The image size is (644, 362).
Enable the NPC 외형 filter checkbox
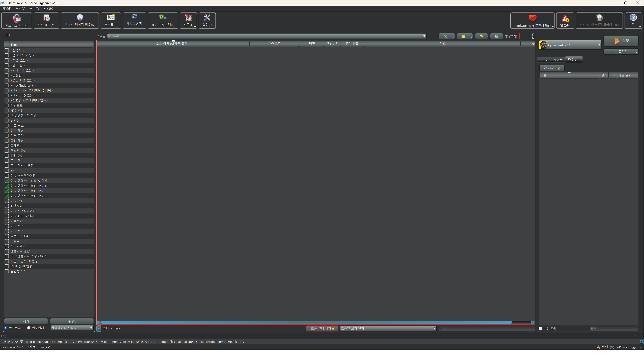point(7,111)
